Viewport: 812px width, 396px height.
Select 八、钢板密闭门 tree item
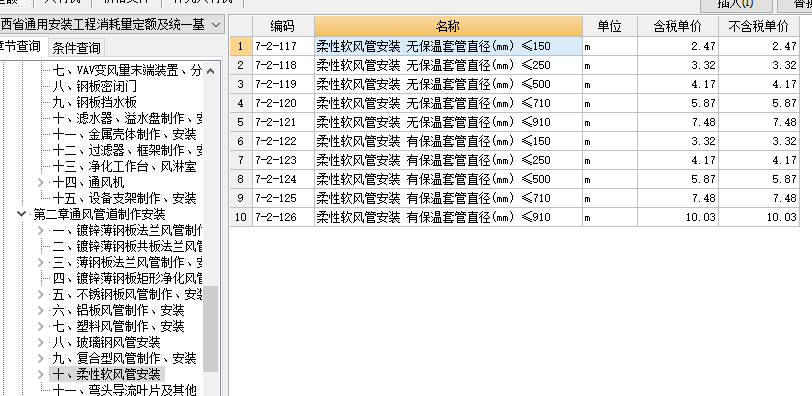point(94,86)
